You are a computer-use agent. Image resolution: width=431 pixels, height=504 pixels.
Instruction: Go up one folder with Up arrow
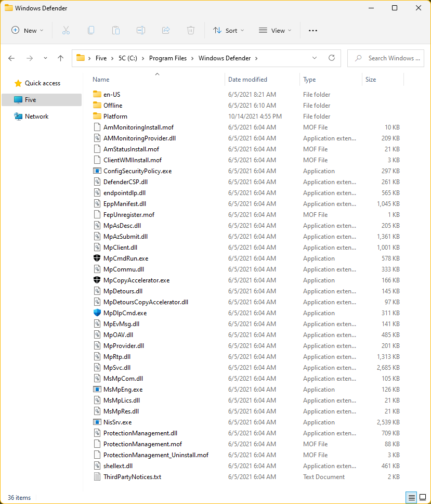coord(60,58)
